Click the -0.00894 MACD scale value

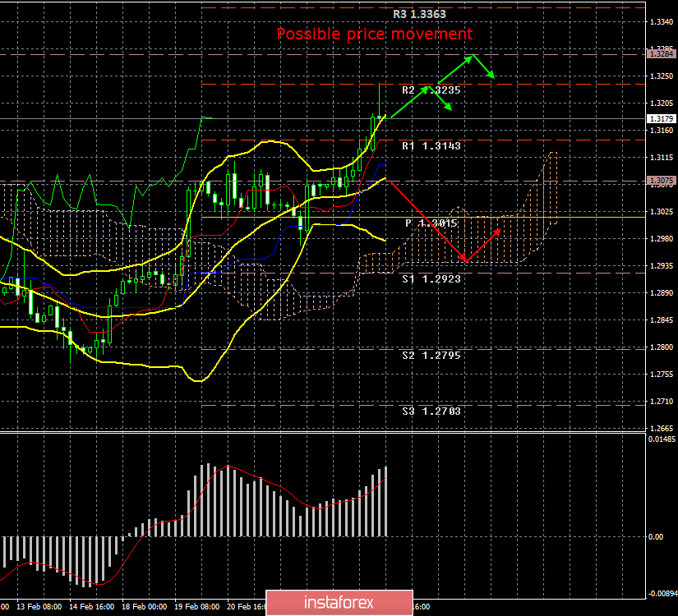coord(662,594)
